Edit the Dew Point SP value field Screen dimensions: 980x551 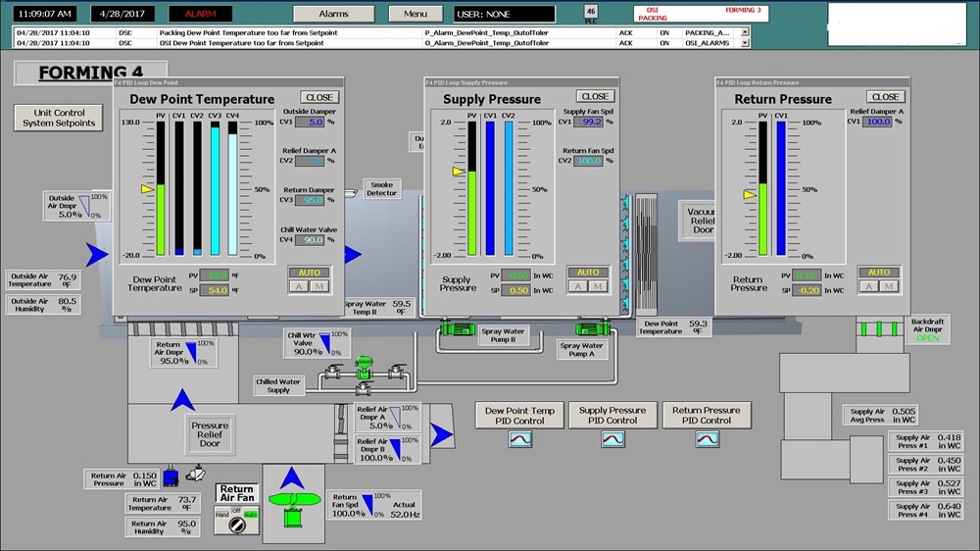218,291
